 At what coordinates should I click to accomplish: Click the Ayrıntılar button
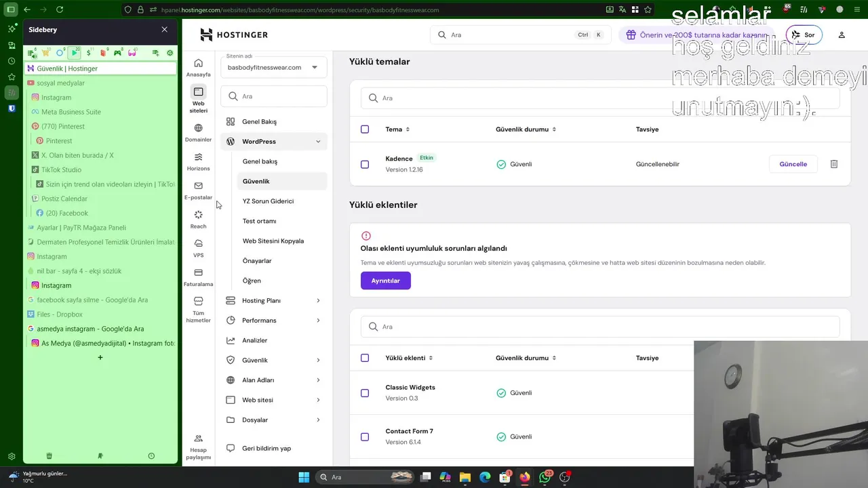click(386, 281)
